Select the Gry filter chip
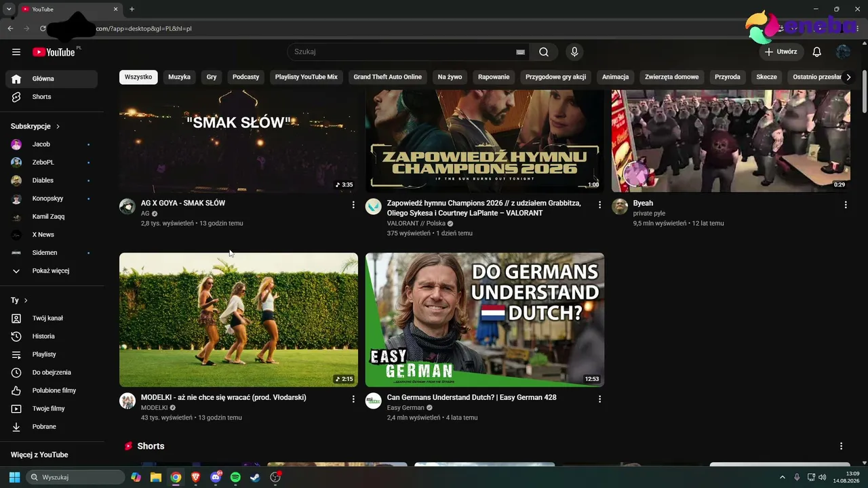 click(212, 77)
